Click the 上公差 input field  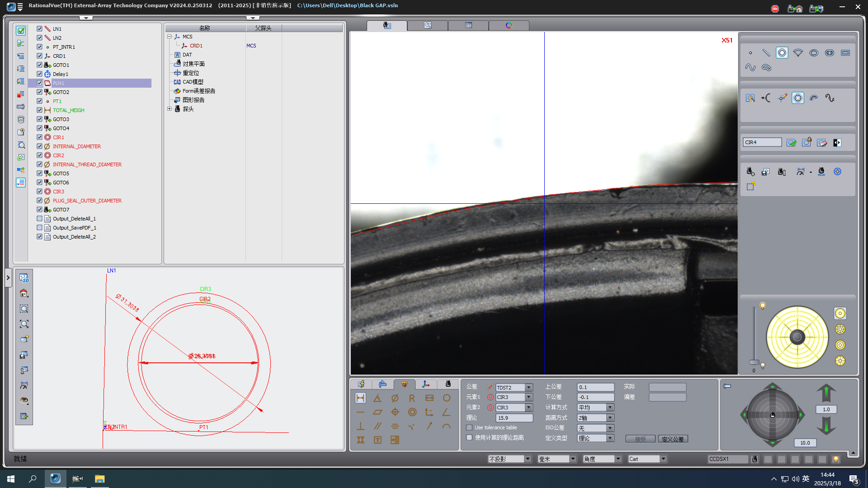point(595,387)
